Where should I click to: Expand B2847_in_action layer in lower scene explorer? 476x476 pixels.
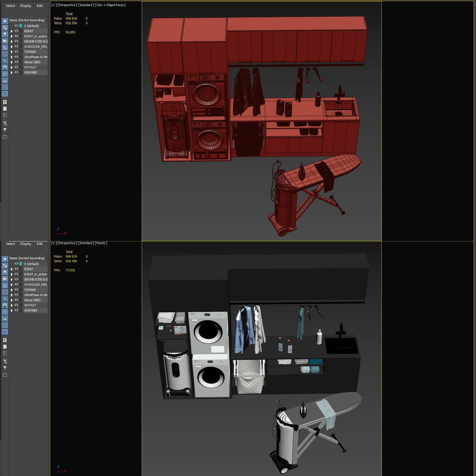12,274
